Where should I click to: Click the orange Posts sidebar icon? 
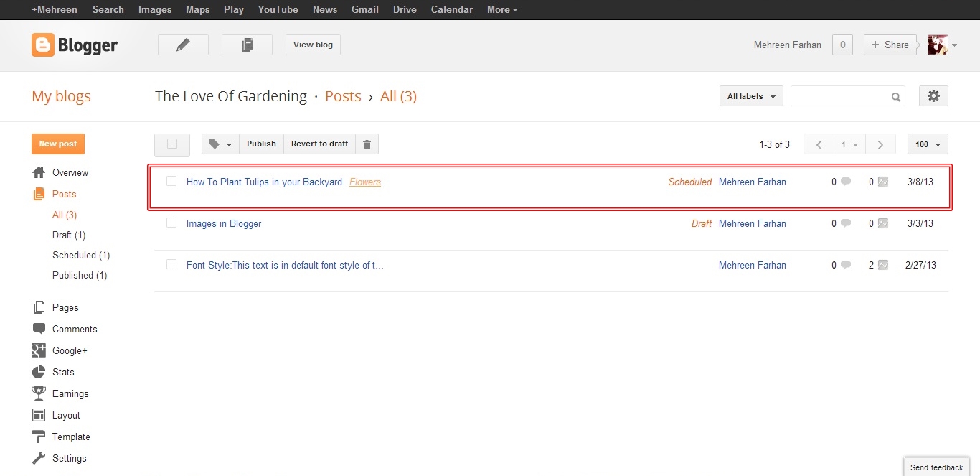pyautogui.click(x=39, y=194)
